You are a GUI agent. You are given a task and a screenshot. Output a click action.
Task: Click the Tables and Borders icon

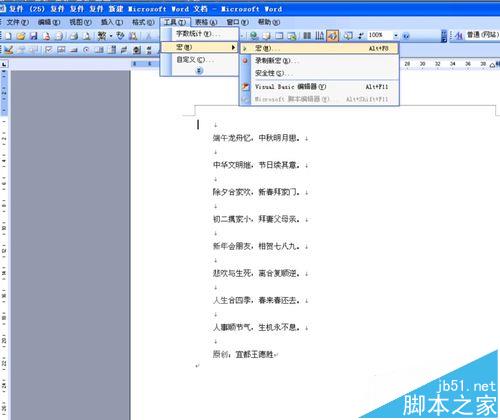coord(266,36)
